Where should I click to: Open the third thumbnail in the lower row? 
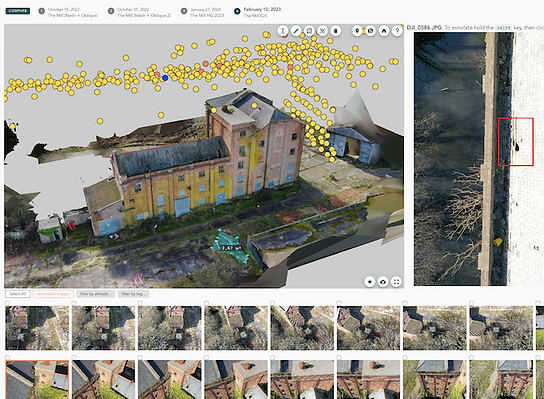[x=170, y=380]
